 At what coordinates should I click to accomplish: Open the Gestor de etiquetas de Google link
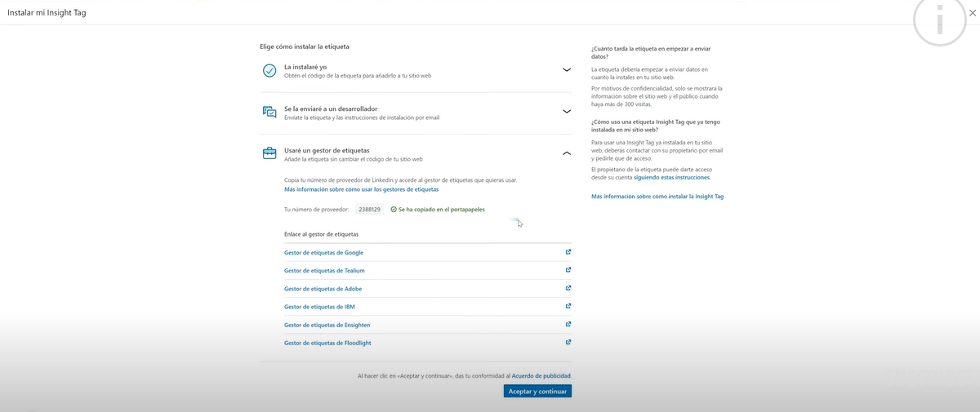coord(323,253)
